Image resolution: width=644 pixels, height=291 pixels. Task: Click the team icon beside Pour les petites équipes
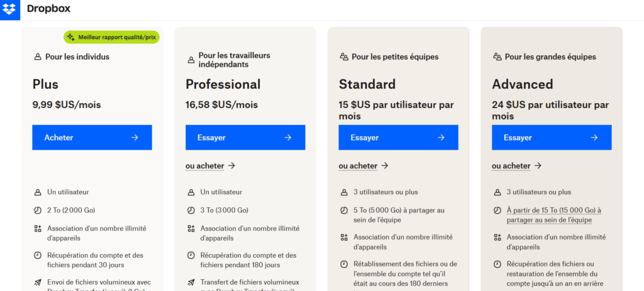344,57
